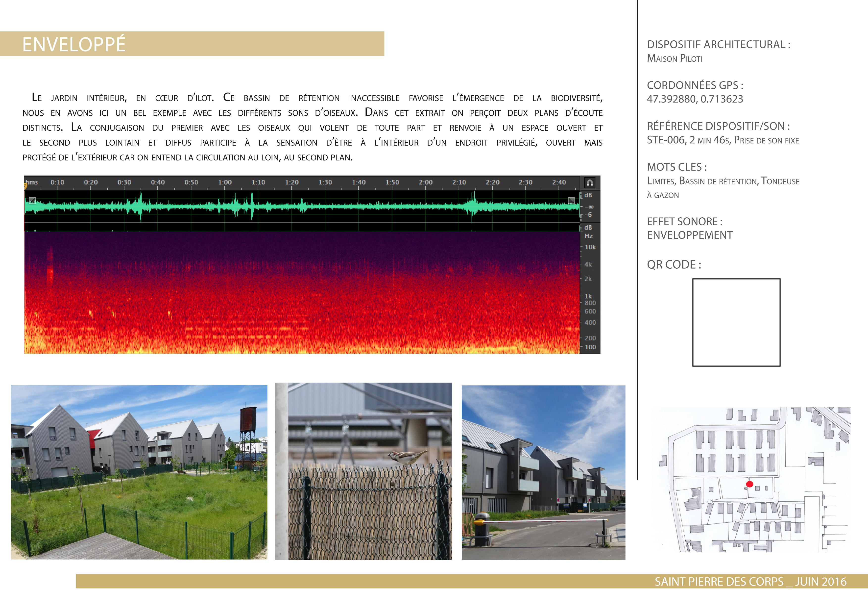Screen dimensions: 868x591
Task: Click the 'EFFET SONORE :' heading
Action: point(685,221)
